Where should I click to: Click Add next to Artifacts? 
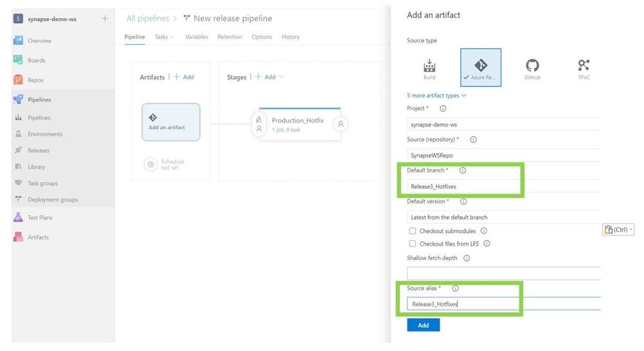pos(184,77)
